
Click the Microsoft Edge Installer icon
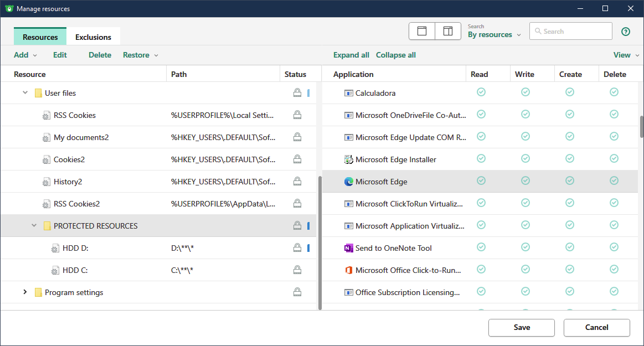(348, 159)
